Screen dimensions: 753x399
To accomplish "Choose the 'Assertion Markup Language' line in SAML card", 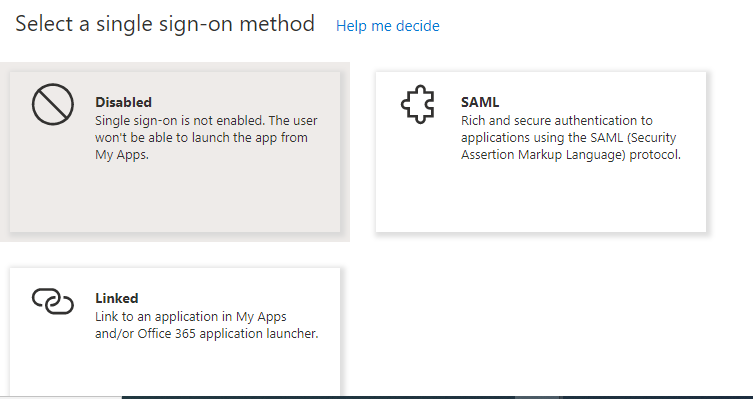I will click(571, 155).
